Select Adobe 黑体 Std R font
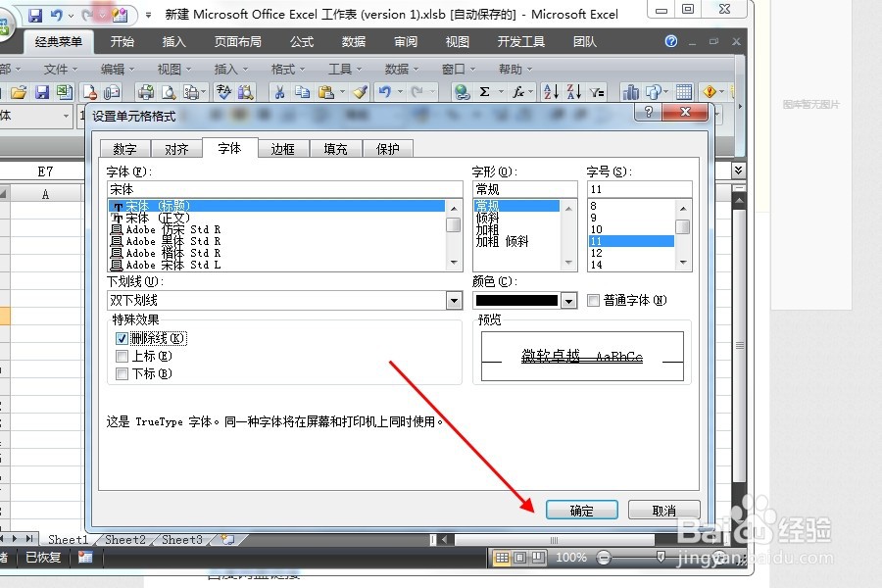Screen dimensions: 882x588 point(278,241)
